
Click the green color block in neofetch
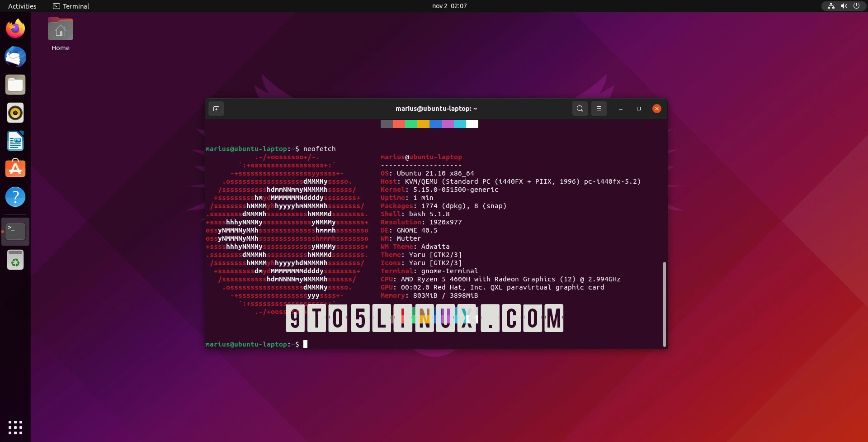[411, 124]
